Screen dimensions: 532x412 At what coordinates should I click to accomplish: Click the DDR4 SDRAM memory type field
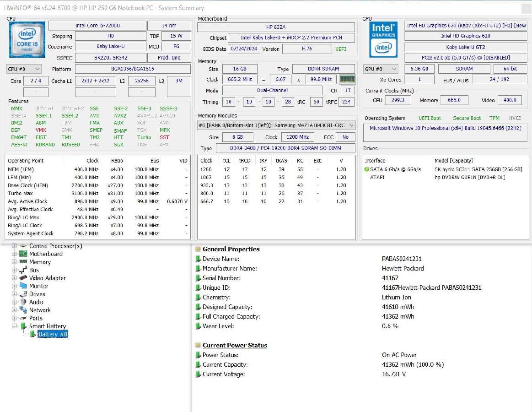pyautogui.click(x=323, y=69)
